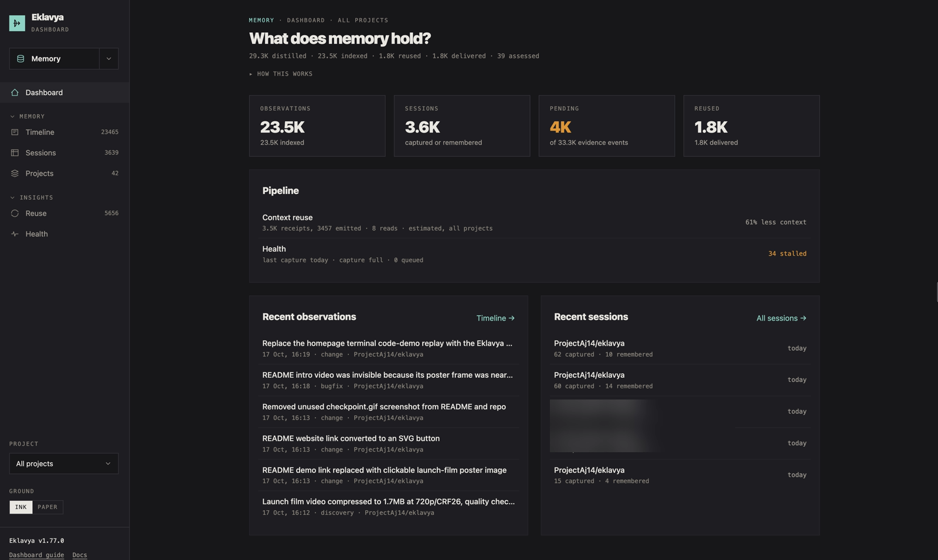Open All sessions link
The image size is (938, 560).
pyautogui.click(x=781, y=318)
